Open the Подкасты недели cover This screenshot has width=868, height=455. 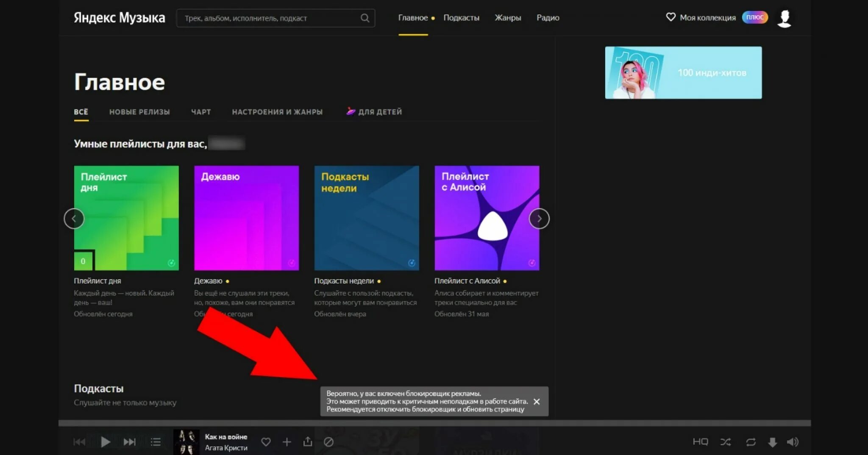point(367,218)
